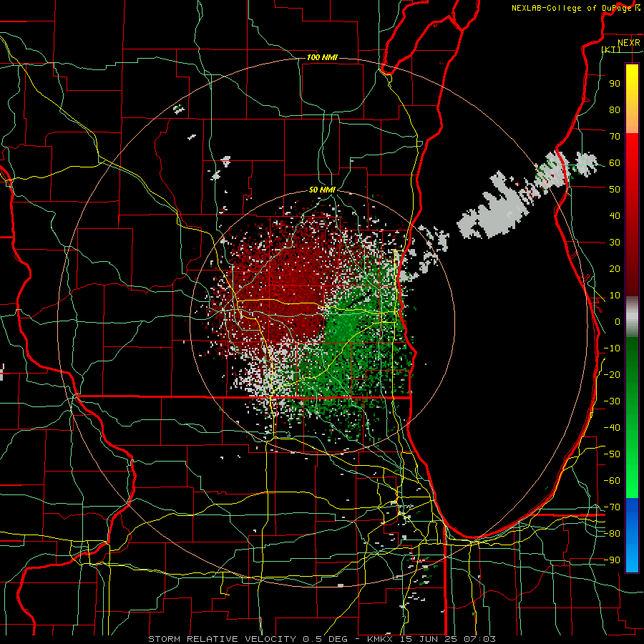Click the "15 JUN 25 07:03" timestamp
Image resolution: width=644 pixels, height=644 pixels.
point(447,639)
